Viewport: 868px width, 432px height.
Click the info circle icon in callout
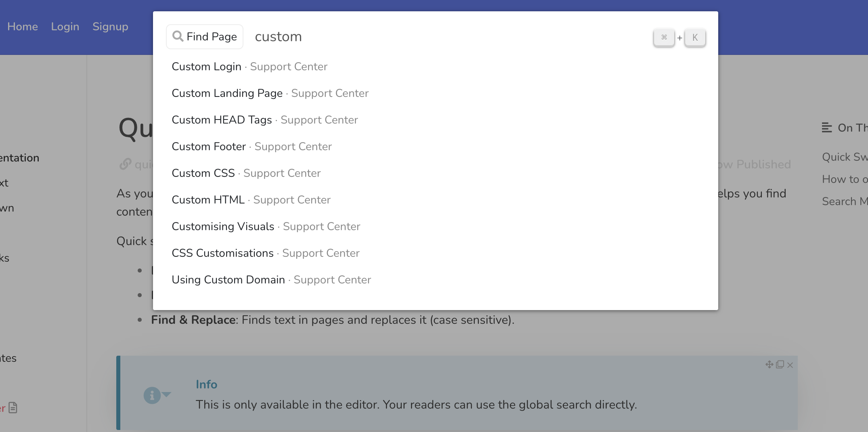point(152,395)
